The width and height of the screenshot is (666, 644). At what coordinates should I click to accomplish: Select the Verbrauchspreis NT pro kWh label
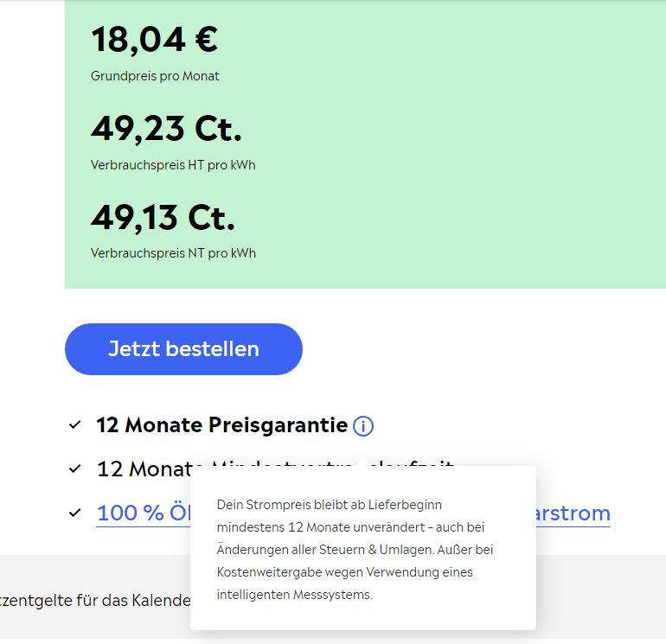[x=173, y=253]
